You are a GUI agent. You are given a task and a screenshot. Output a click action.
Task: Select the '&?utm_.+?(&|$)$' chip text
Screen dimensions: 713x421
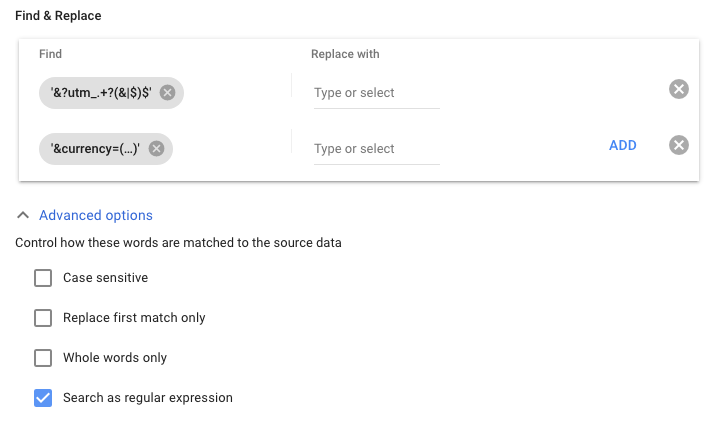101,93
